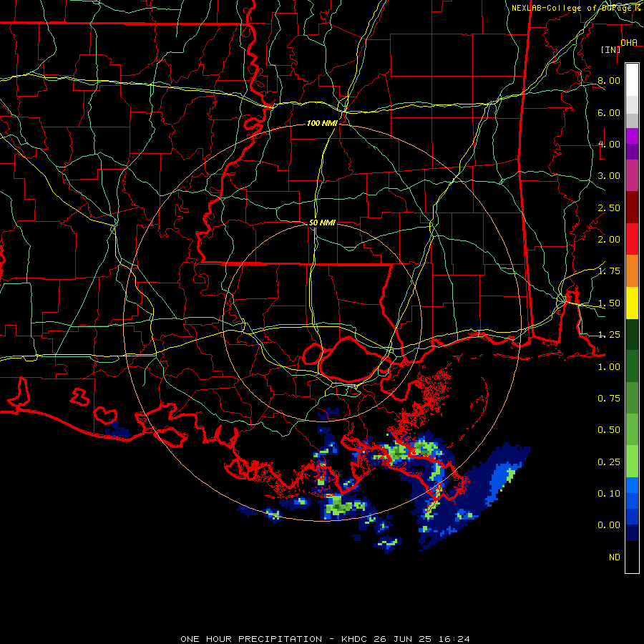Click the 0.00 legend value
Screen dimensions: 644x644
tap(609, 525)
